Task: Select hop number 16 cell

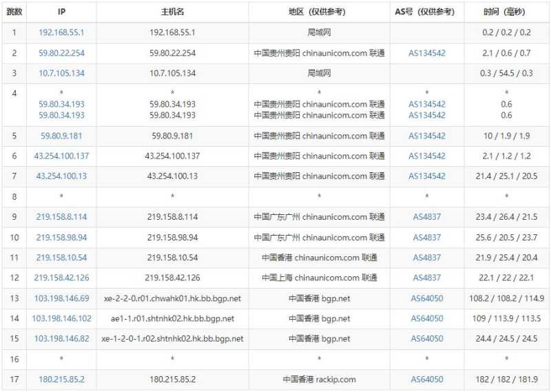Action: point(14,359)
